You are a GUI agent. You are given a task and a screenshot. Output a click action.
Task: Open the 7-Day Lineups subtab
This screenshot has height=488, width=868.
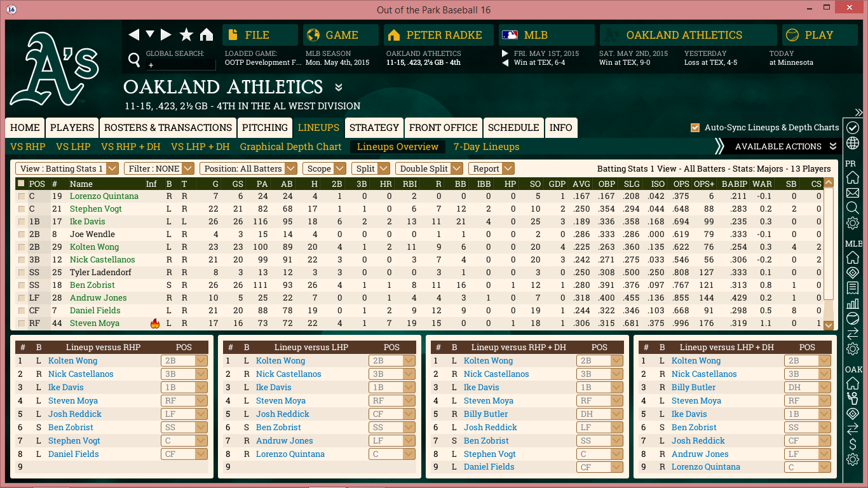pos(486,147)
